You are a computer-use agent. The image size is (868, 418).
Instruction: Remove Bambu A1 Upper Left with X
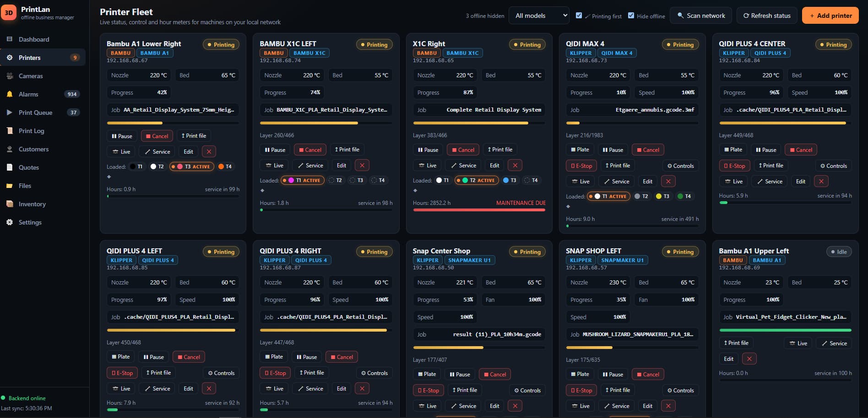coord(749,359)
